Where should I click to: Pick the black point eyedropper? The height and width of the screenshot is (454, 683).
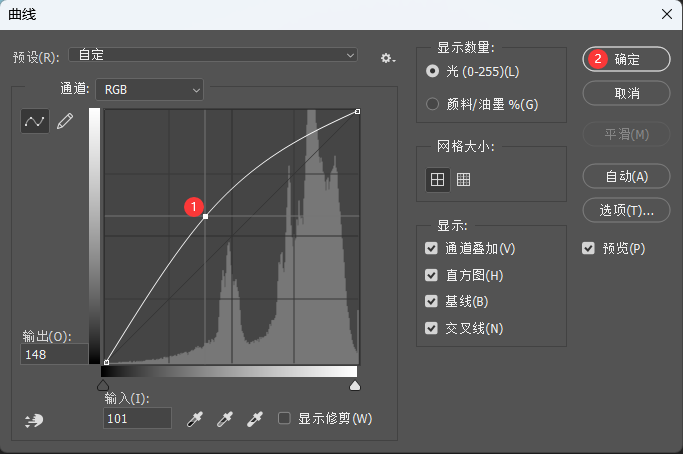(195, 419)
